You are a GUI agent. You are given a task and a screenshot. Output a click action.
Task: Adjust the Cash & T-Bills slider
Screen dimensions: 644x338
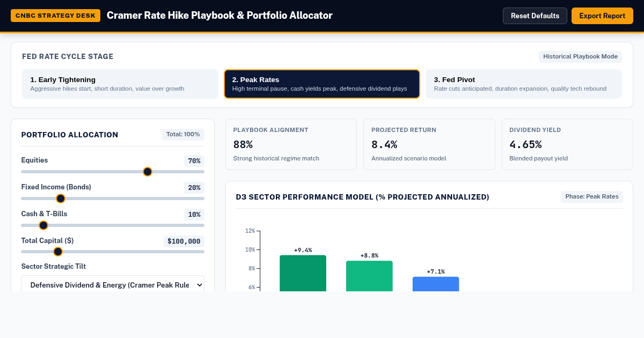tap(113, 225)
